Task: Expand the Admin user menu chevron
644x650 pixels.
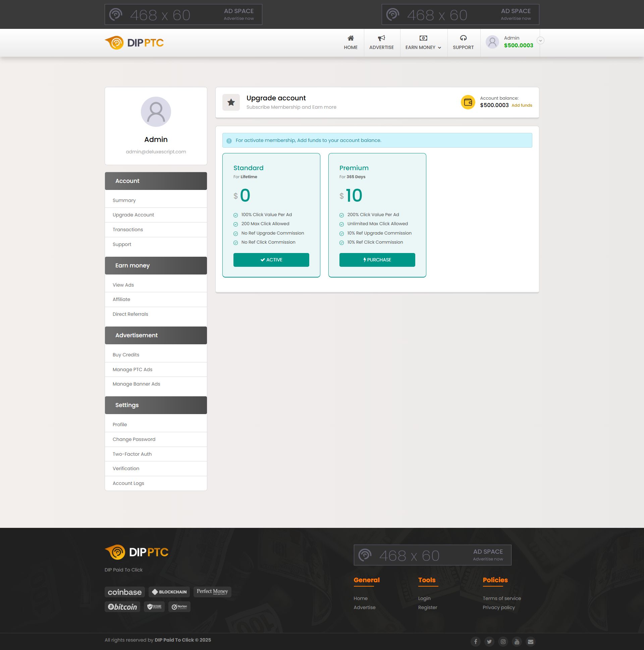Action: point(540,41)
